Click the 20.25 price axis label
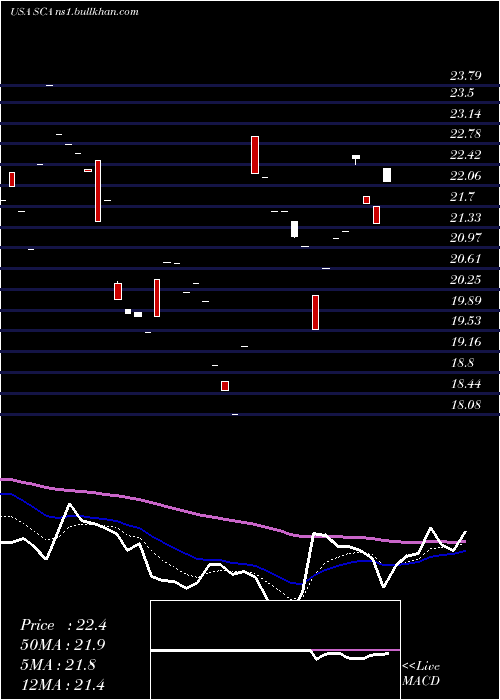The image size is (500, 700). pyautogui.click(x=466, y=279)
